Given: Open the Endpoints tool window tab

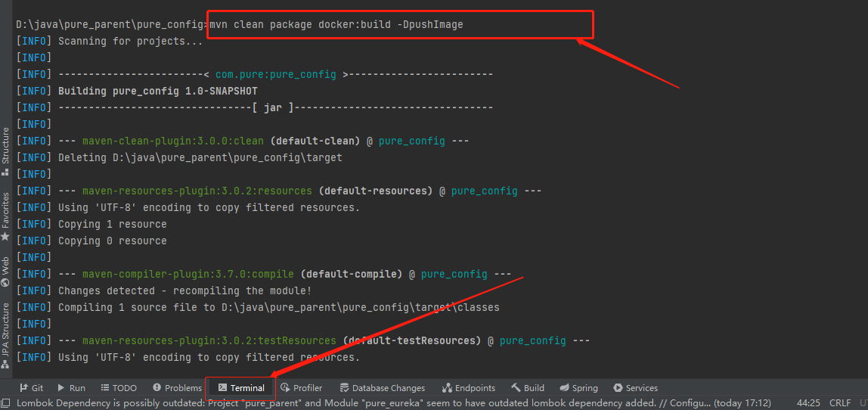Looking at the screenshot, I should tap(468, 388).
